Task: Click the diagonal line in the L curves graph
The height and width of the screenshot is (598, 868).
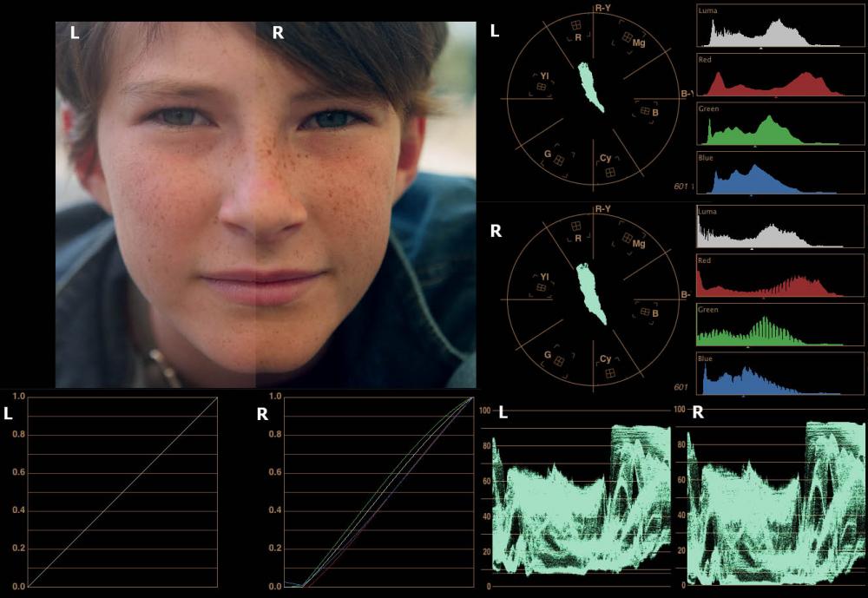Action: click(x=122, y=491)
